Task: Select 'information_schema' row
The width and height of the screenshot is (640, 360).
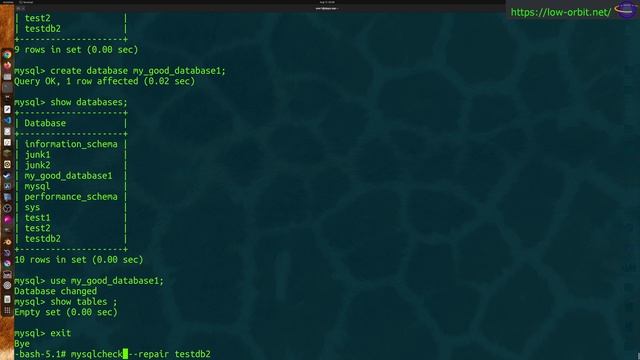Action: [x=71, y=144]
